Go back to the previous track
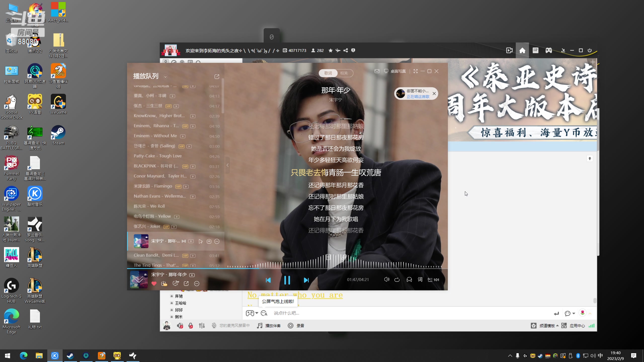Viewport: 644px width, 362px height. 268,280
